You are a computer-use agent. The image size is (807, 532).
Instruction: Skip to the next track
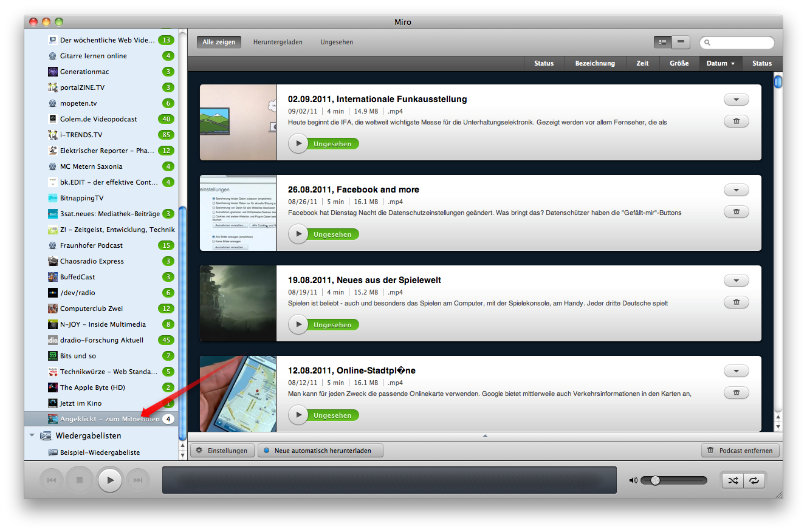point(138,480)
